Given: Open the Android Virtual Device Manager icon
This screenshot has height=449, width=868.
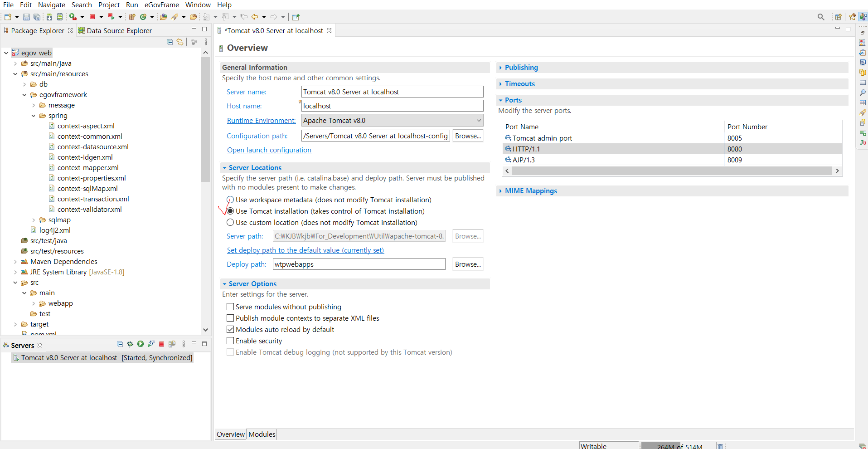Looking at the screenshot, I should tap(59, 17).
